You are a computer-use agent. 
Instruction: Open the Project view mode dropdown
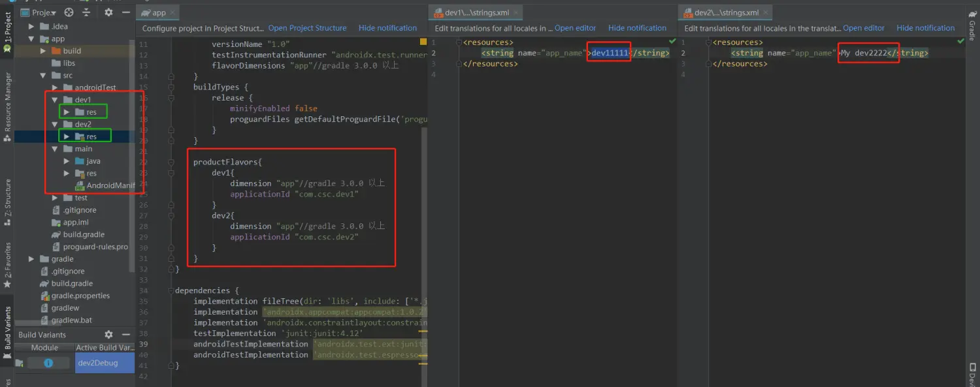tap(39, 12)
